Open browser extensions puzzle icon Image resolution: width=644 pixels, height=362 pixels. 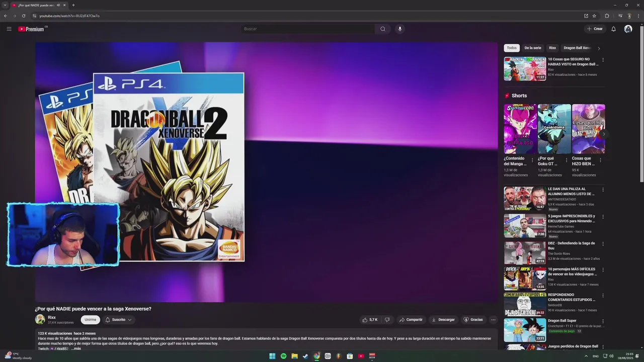[x=607, y=16]
